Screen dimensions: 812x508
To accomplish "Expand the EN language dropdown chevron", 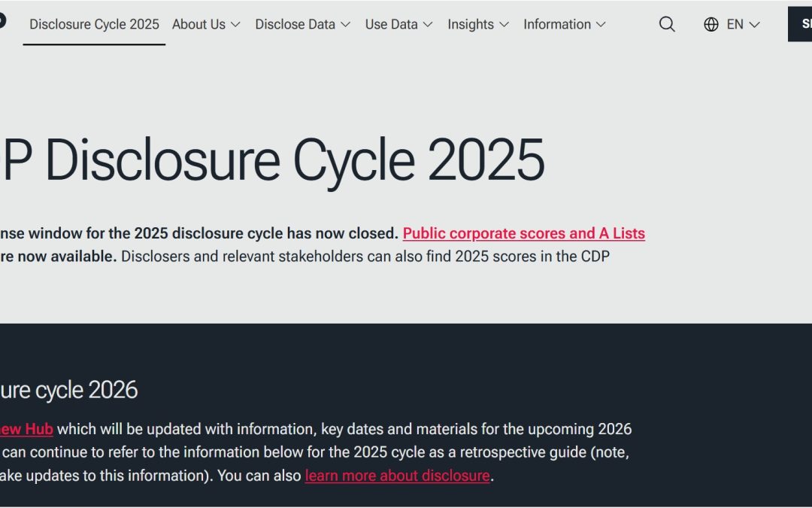I will [754, 24].
